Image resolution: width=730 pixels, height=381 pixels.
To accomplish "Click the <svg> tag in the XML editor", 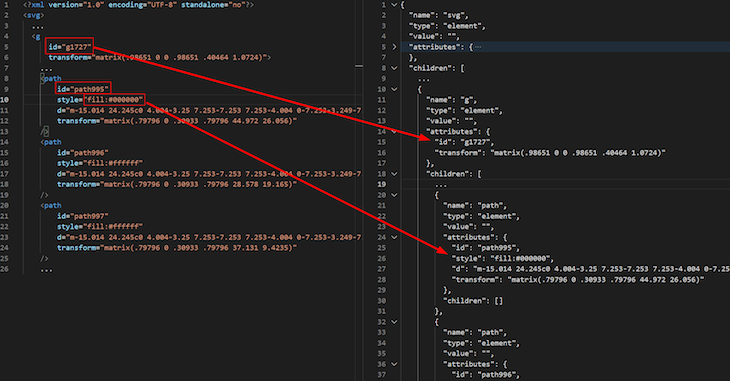I will (x=34, y=15).
